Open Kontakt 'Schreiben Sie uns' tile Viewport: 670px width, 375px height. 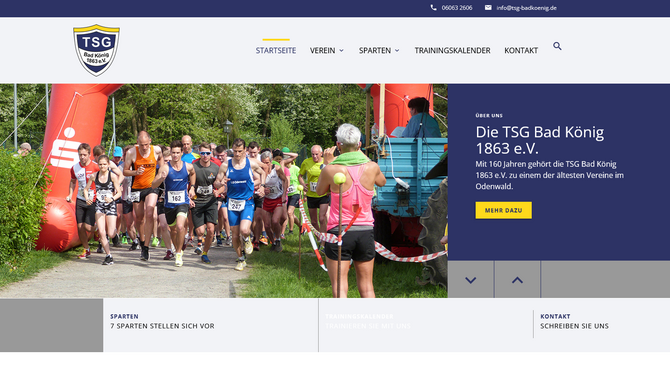pos(601,325)
